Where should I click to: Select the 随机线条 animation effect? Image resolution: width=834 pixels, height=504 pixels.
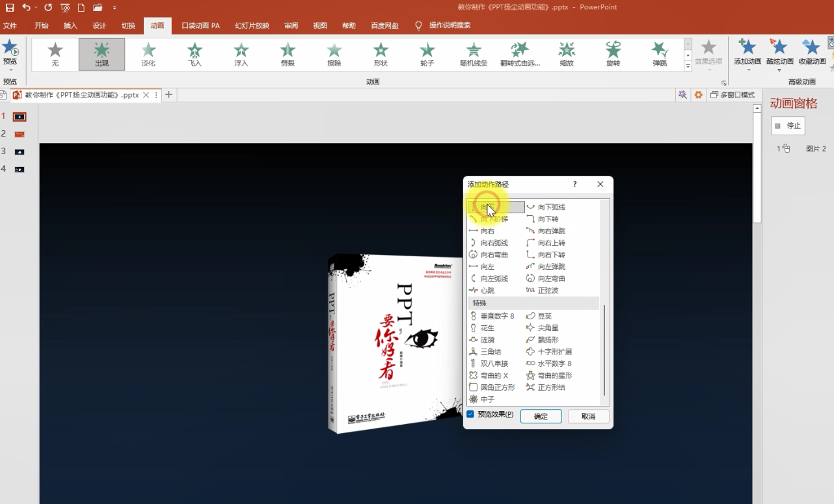click(x=474, y=55)
